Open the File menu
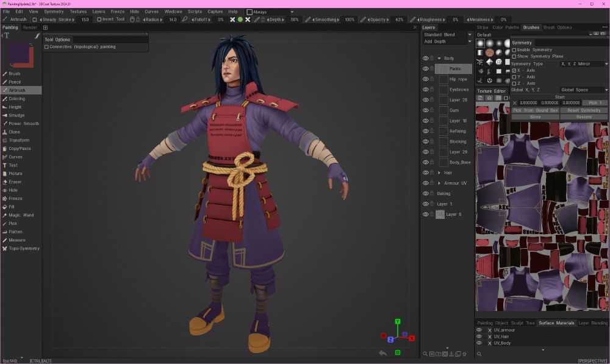 pos(7,12)
